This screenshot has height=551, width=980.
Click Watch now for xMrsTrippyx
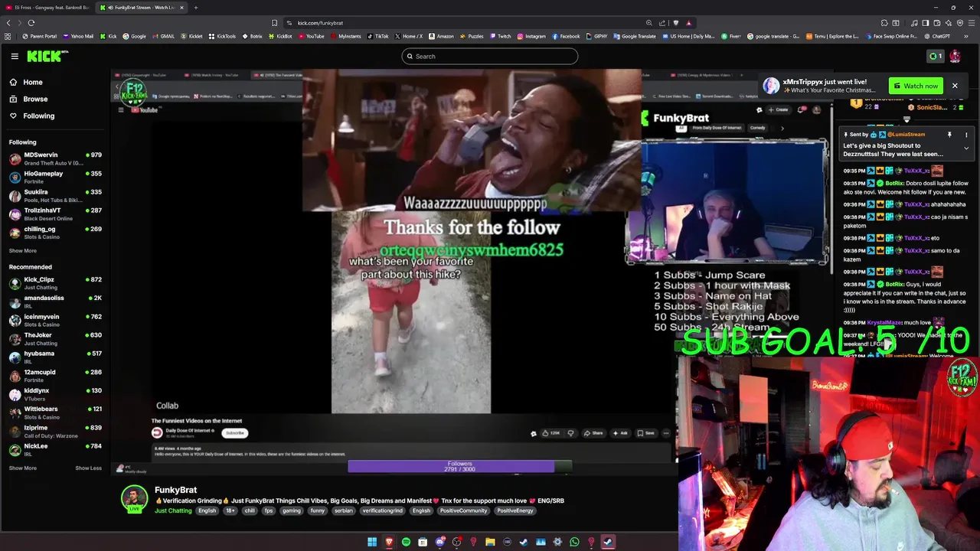point(916,86)
